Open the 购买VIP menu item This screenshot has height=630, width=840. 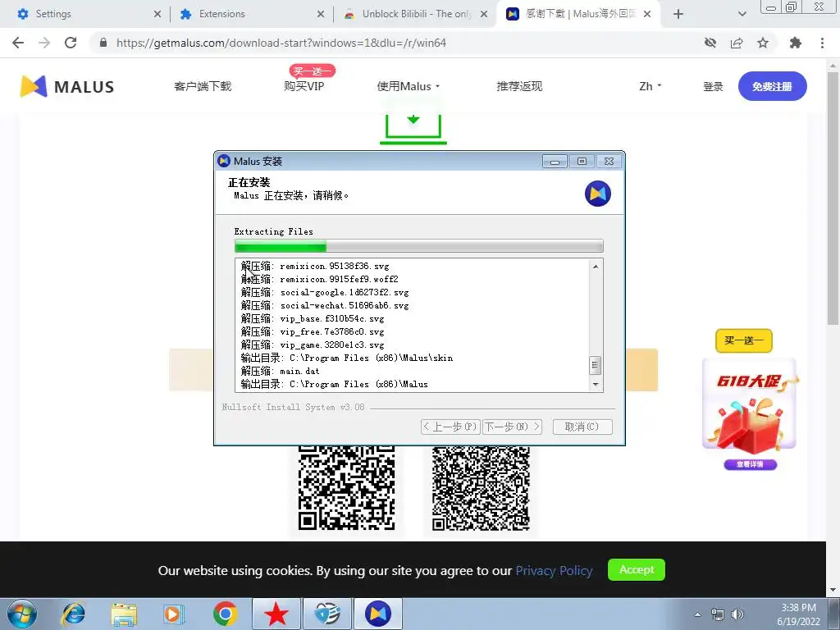(304, 86)
